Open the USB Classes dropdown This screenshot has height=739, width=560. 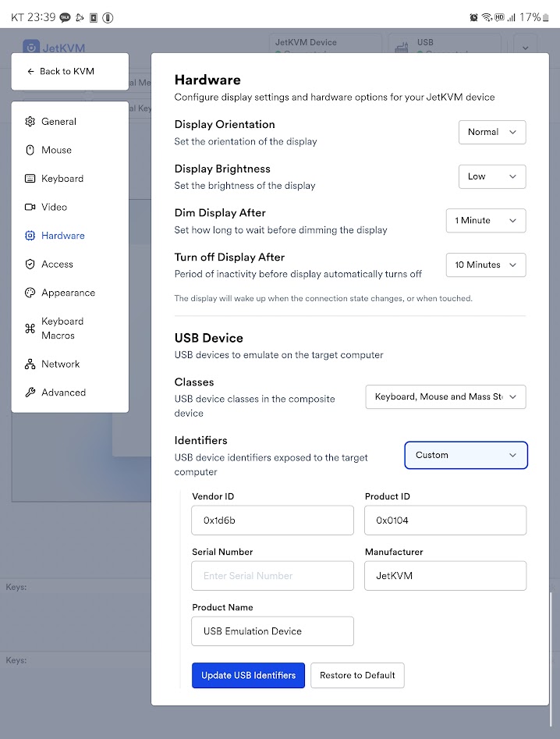pyautogui.click(x=445, y=397)
